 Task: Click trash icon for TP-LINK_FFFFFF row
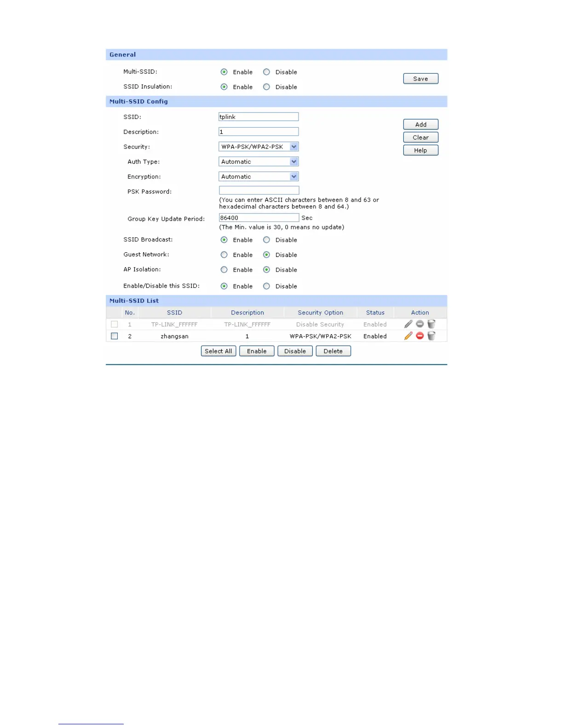[431, 324]
